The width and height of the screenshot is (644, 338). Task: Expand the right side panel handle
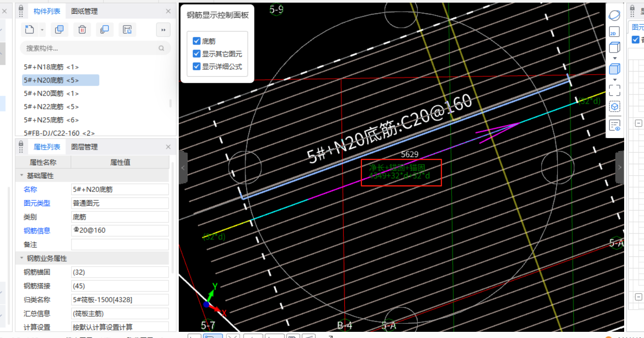[x=619, y=168]
